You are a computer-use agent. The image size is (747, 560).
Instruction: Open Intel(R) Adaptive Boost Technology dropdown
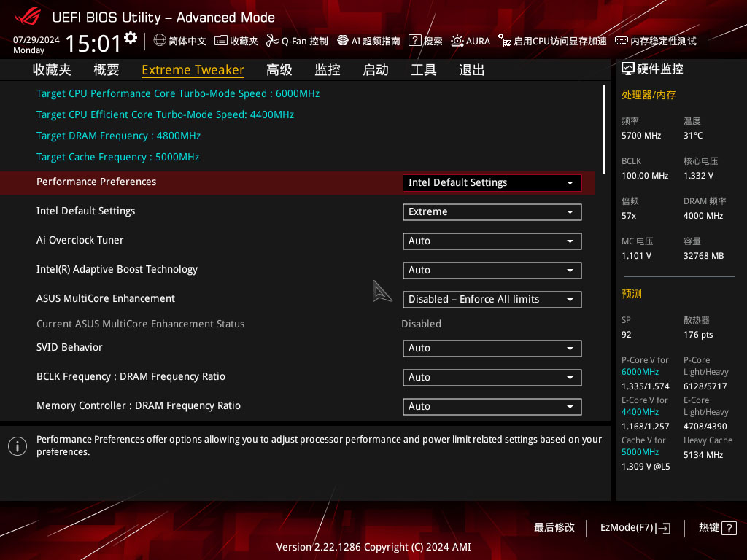coord(492,270)
